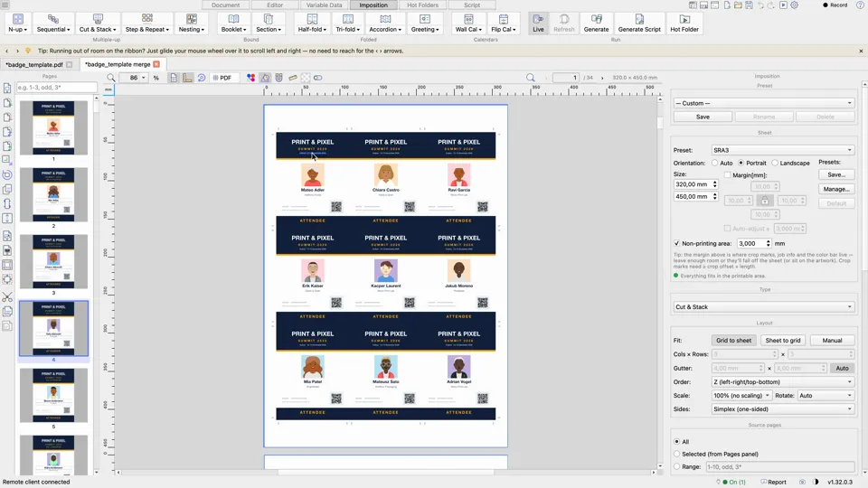Screen dimensions: 868x488
Task: Click the Generate Script button
Action: (x=639, y=23)
